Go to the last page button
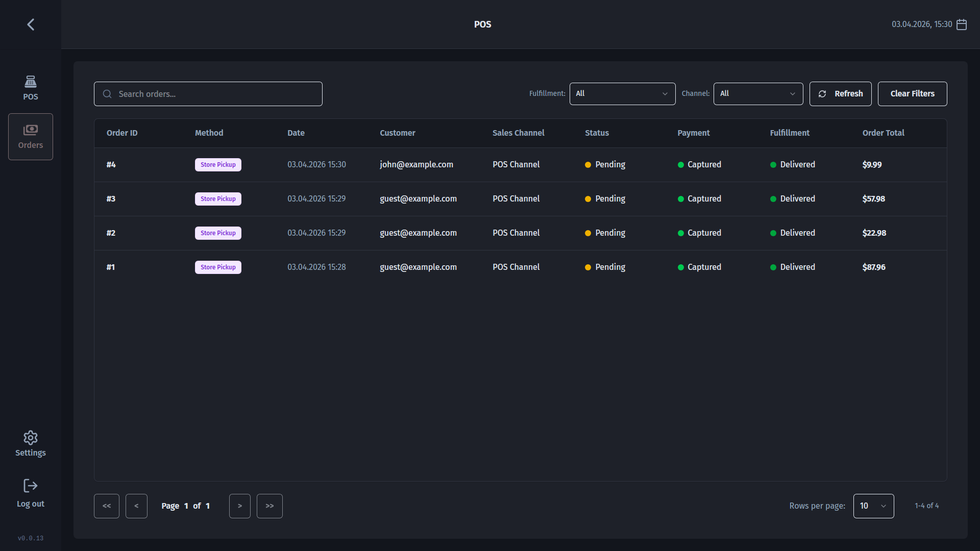Image resolution: width=980 pixels, height=551 pixels. 269,506
